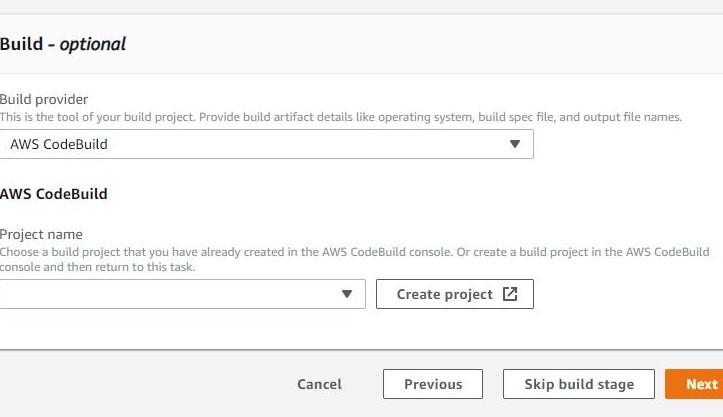Select the AWS CodeBuild value in provider box
The width and height of the screenshot is (723, 417).
pos(59,144)
